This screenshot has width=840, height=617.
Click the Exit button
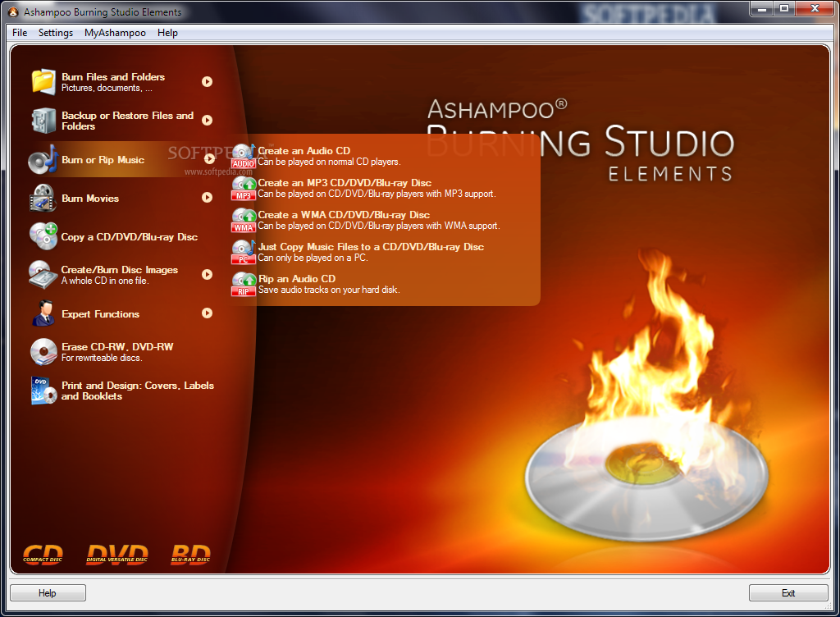[788, 593]
